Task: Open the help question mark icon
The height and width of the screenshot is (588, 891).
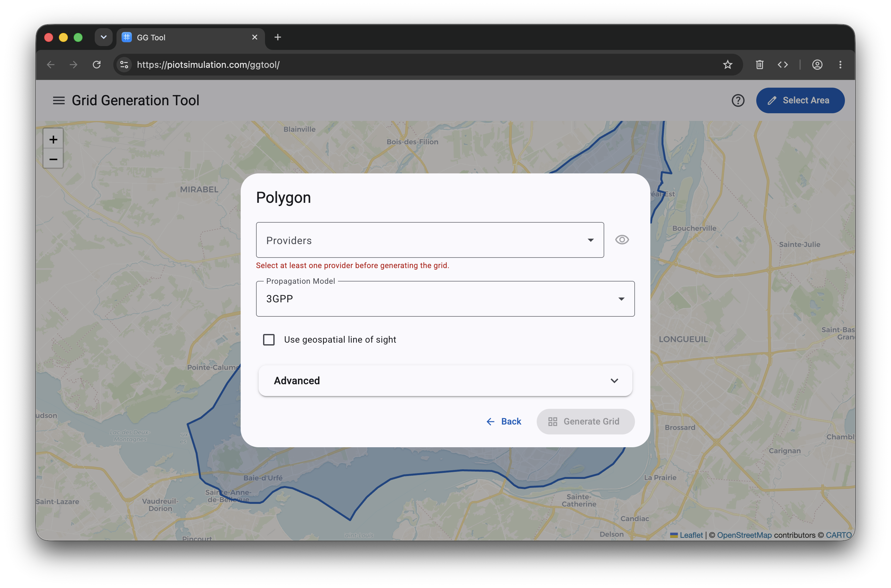Action: click(x=738, y=100)
